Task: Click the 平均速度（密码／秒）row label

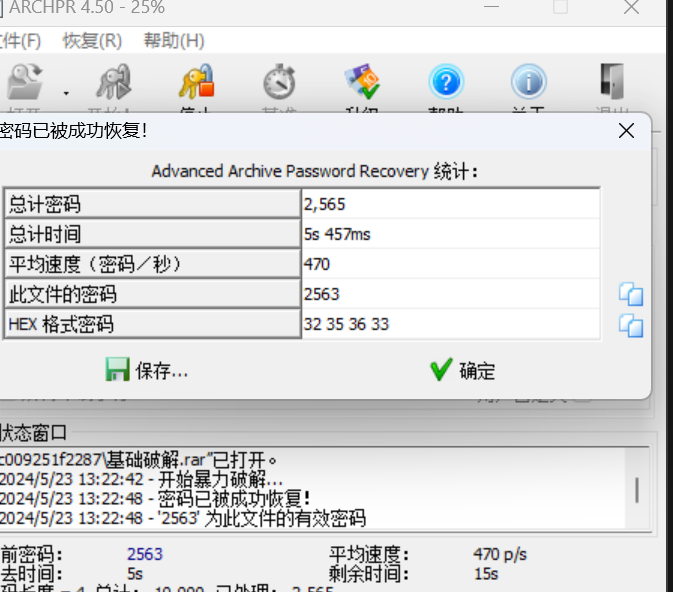Action: coord(152,264)
